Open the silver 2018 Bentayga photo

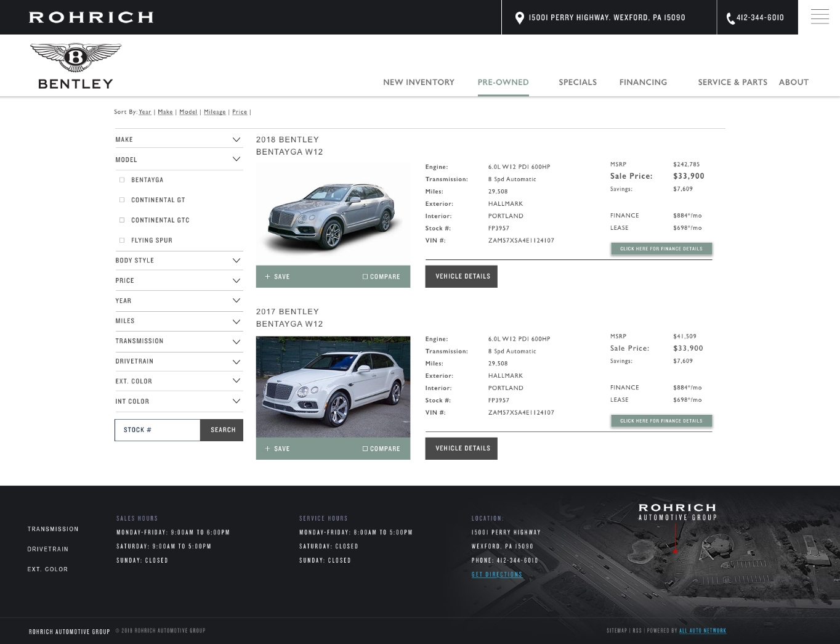pos(333,213)
